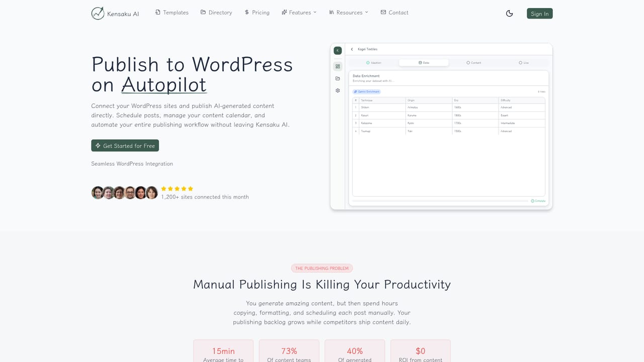Click the Data Enrichment heading
The height and width of the screenshot is (362, 644).
coord(366,76)
